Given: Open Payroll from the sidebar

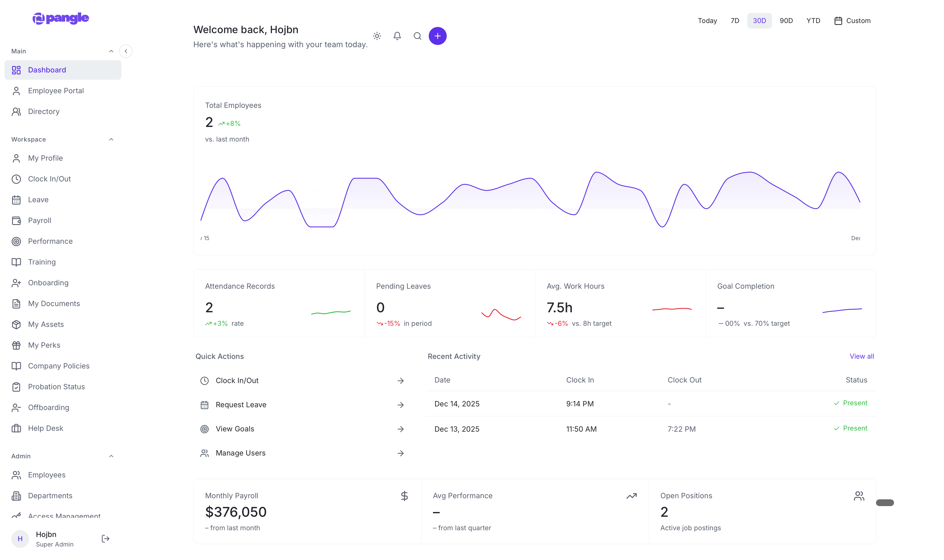Looking at the screenshot, I should click(x=40, y=220).
